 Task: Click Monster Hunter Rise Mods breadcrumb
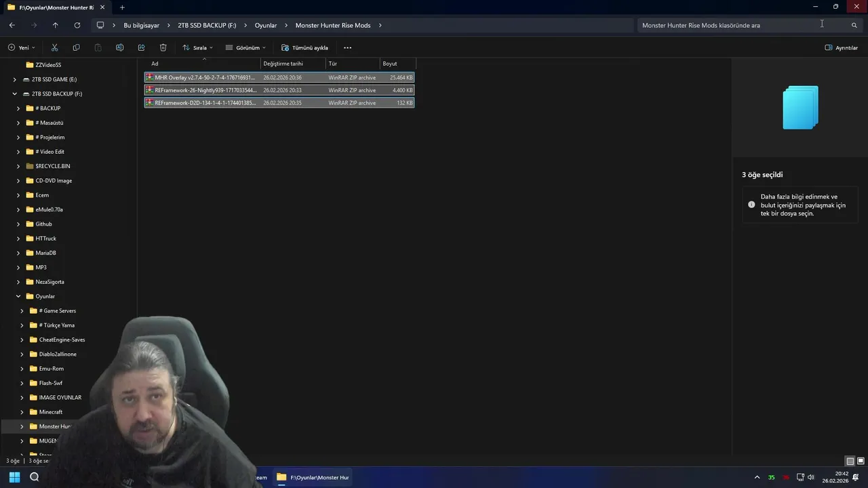tap(333, 25)
